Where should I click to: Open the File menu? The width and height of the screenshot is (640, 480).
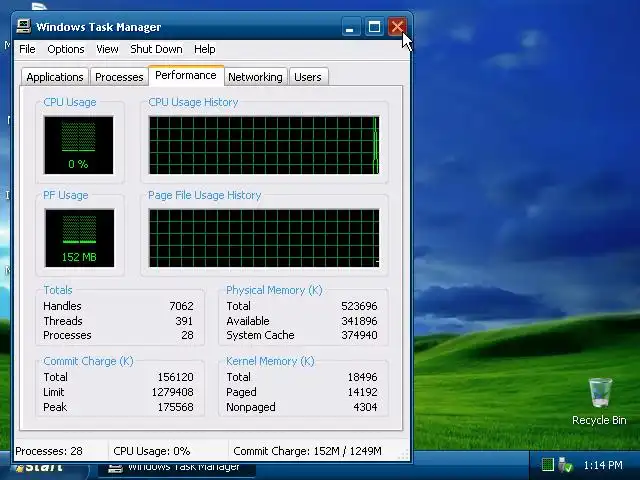[27, 49]
